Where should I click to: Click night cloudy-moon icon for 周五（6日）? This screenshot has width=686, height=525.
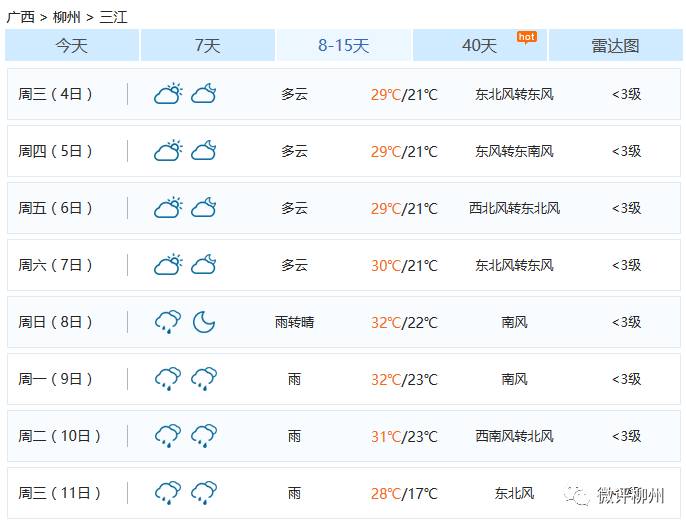(204, 208)
